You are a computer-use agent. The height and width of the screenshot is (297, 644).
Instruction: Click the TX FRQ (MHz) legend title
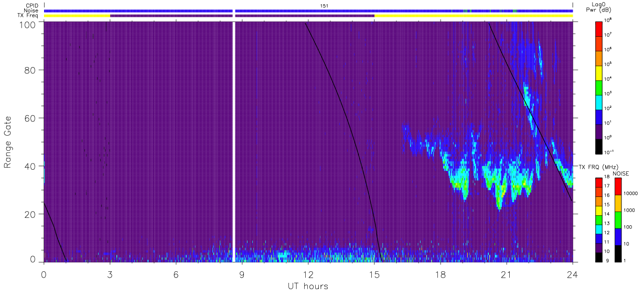598,167
